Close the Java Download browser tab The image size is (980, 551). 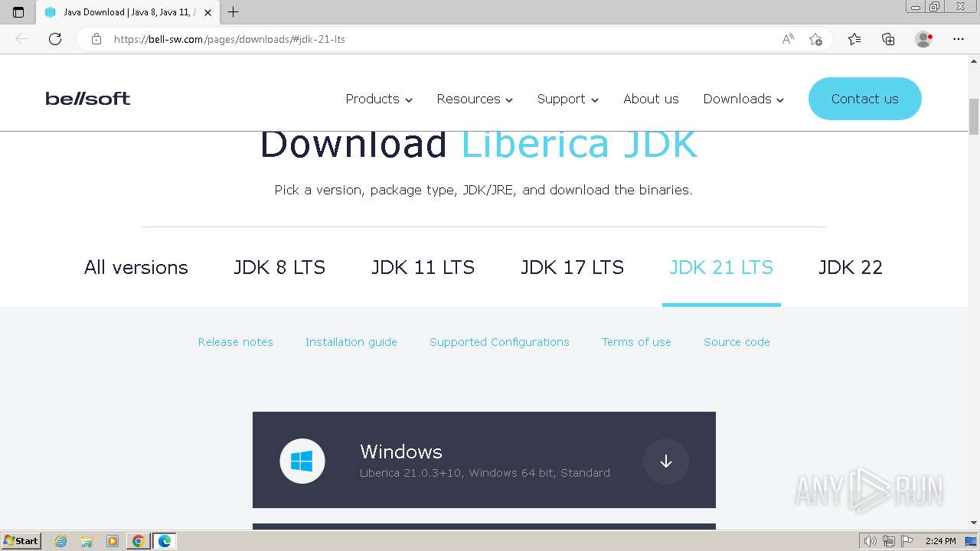pos(208,12)
